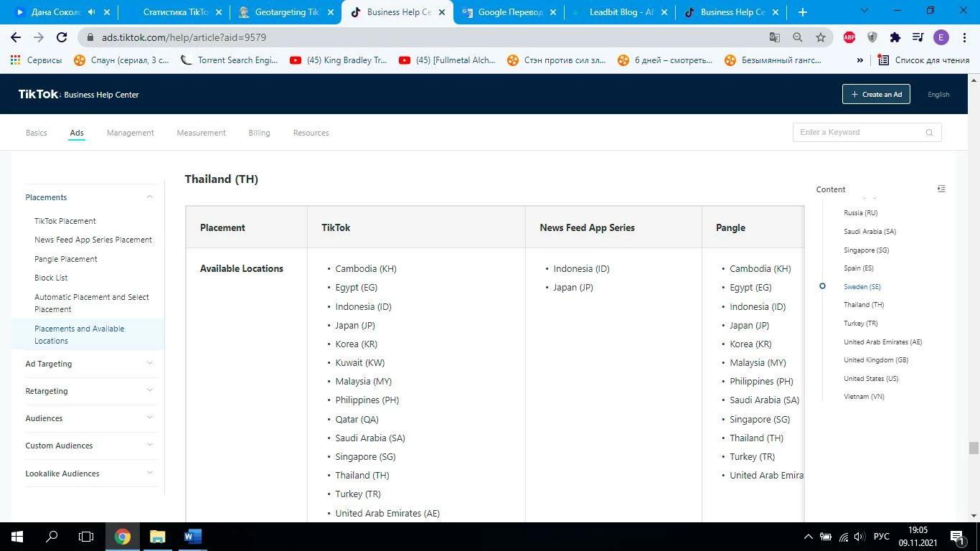
Task: Click the search magnifier in keyword box
Action: click(x=929, y=132)
